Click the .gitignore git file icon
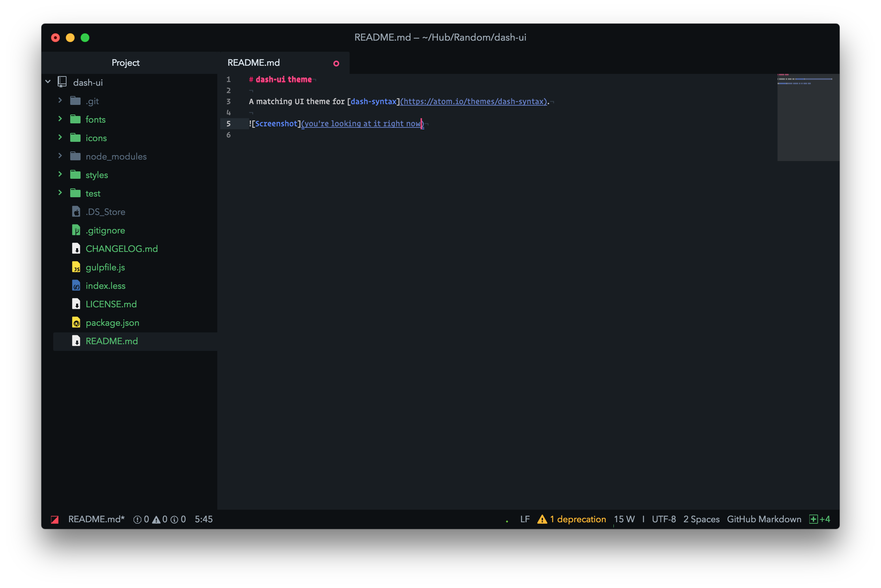The image size is (881, 588). pyautogui.click(x=76, y=230)
